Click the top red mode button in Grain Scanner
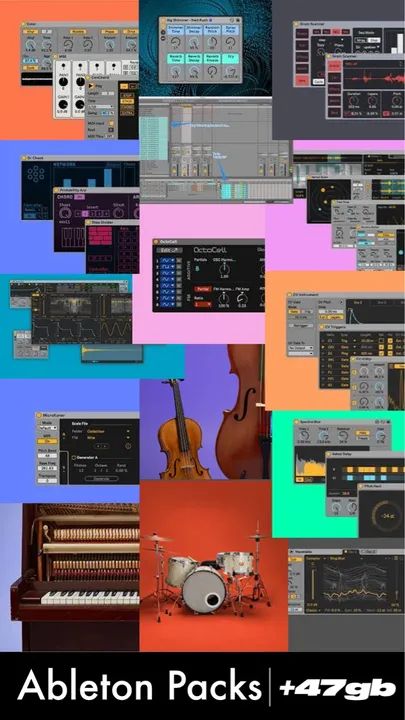The width and height of the screenshot is (405, 720). pyautogui.click(x=333, y=66)
